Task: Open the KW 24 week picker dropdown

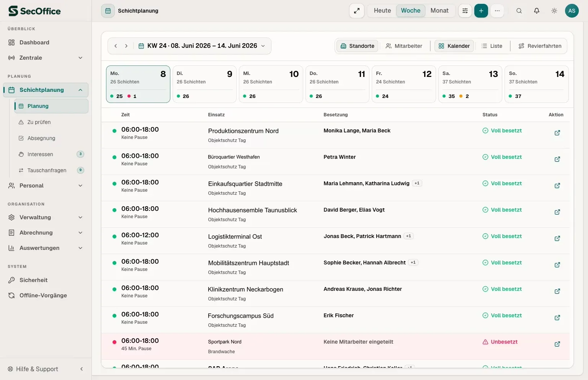Action: click(201, 46)
